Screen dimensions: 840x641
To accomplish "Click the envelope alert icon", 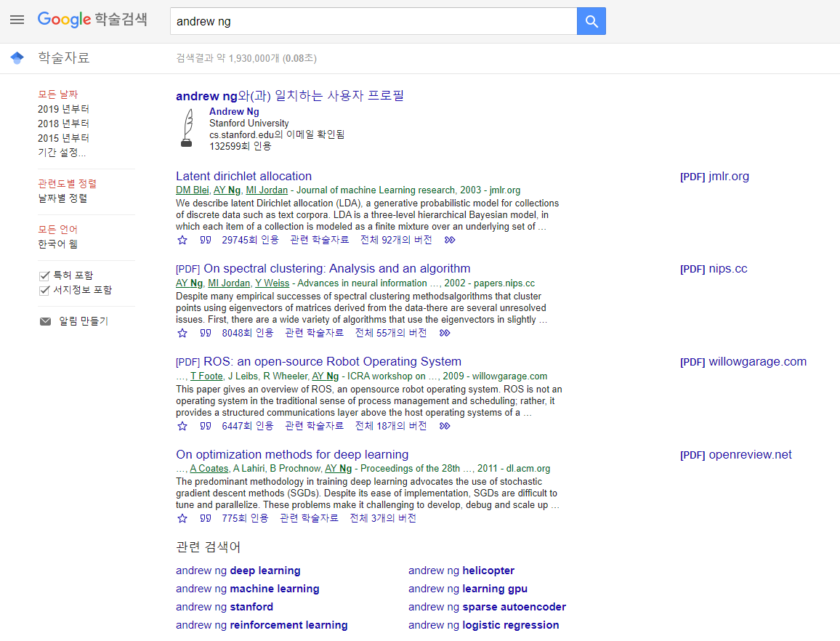I will click(46, 321).
